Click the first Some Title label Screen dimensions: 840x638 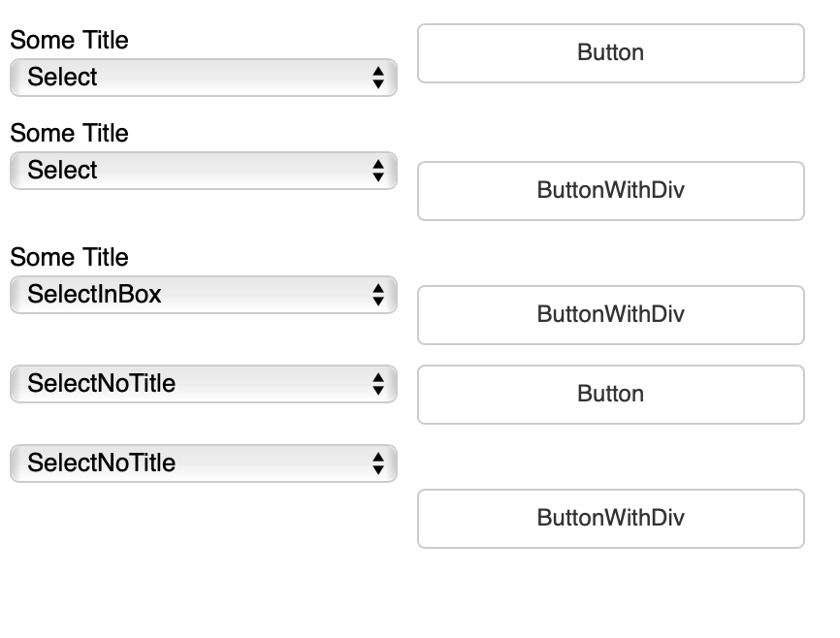pos(69,41)
